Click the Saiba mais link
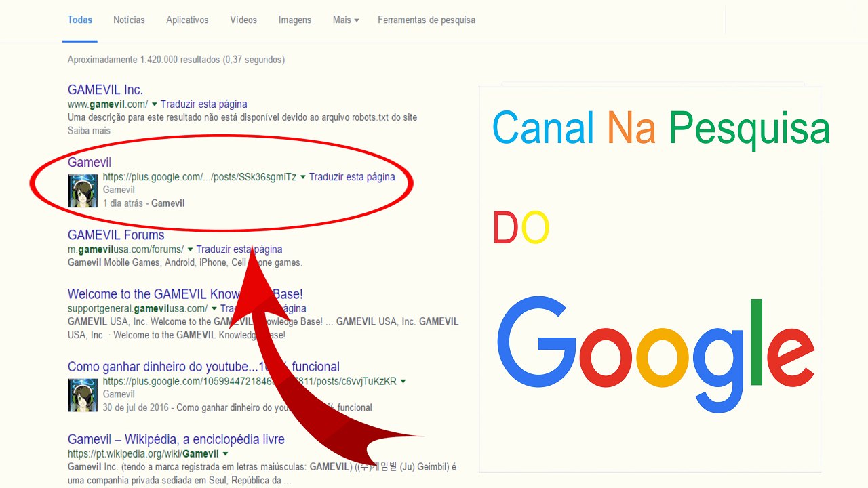 (89, 130)
